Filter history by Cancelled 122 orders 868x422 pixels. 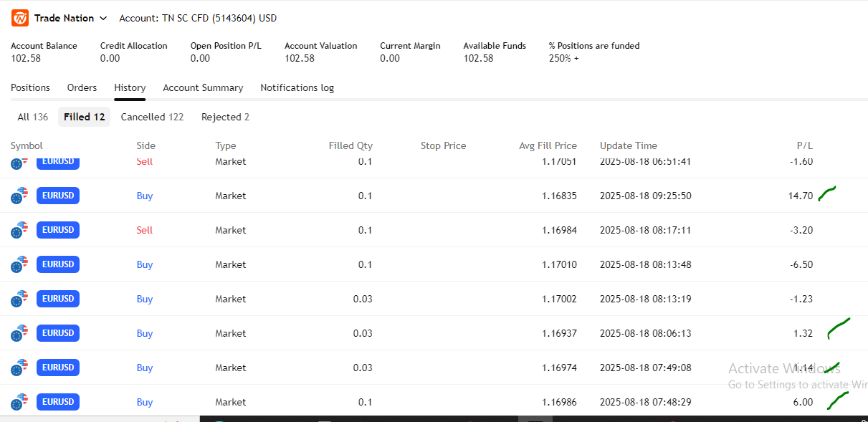[152, 117]
